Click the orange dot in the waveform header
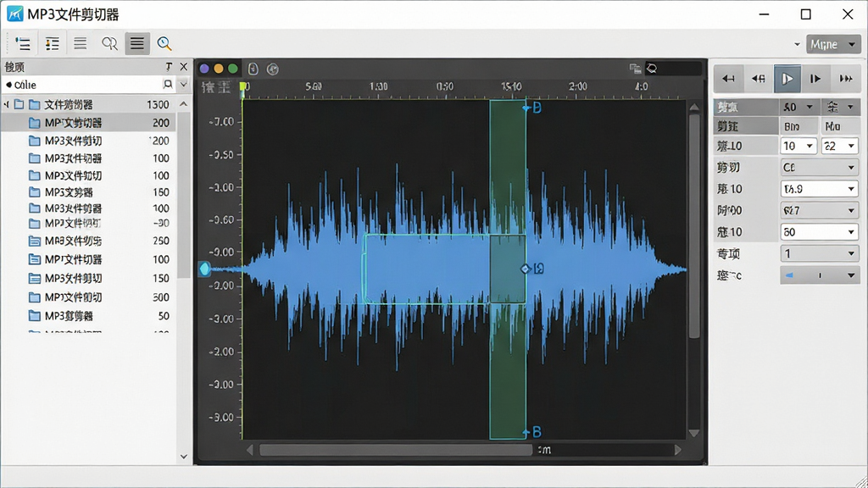The width and height of the screenshot is (868, 488). coord(219,69)
